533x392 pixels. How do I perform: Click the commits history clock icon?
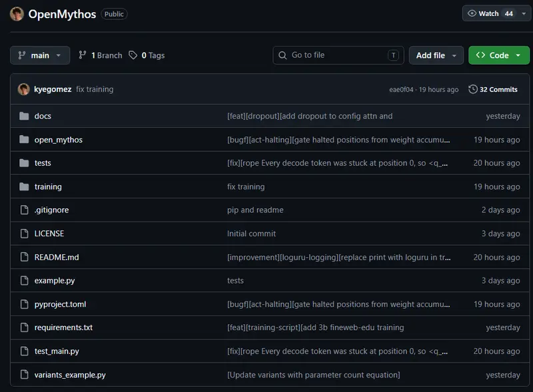click(473, 89)
